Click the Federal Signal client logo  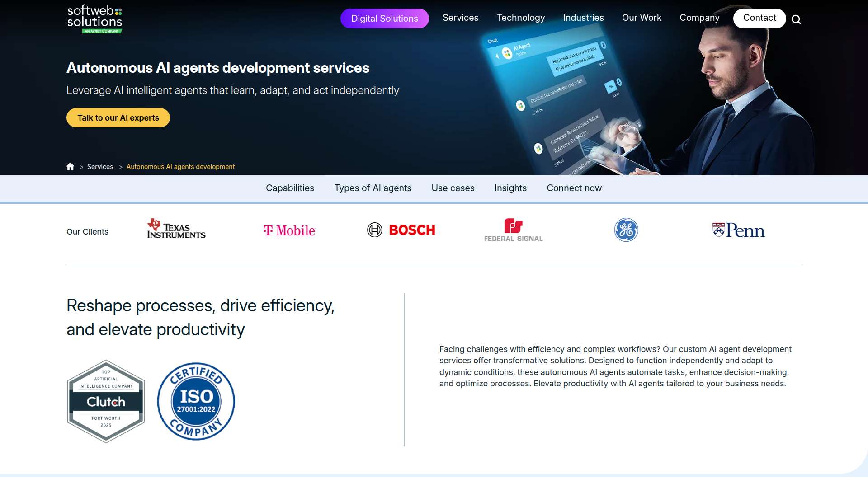[x=514, y=230]
